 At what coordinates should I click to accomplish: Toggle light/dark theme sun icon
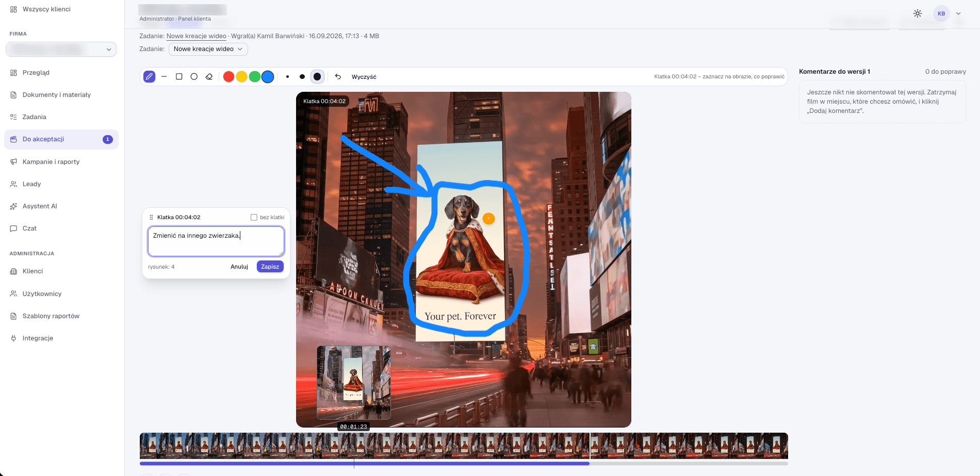click(917, 13)
